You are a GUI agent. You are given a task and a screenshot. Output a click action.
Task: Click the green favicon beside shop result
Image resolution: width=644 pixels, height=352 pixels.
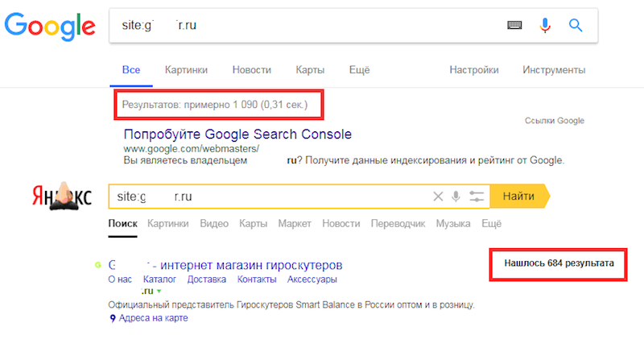tap(97, 265)
